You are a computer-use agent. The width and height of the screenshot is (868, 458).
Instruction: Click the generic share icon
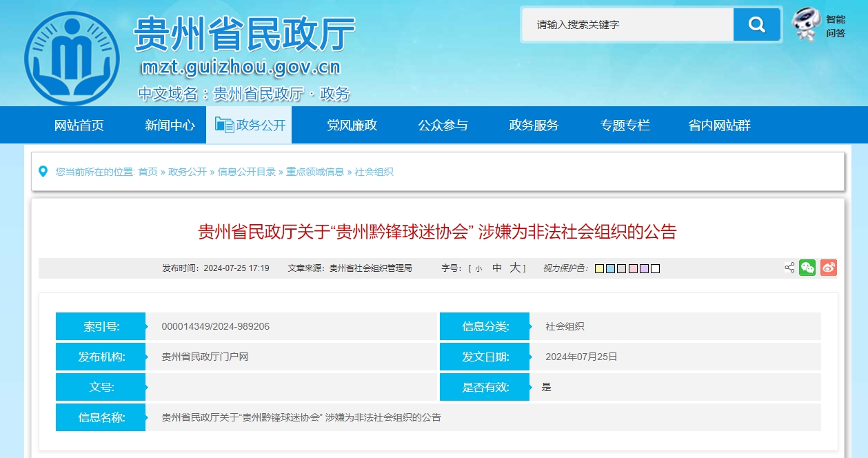pos(789,268)
